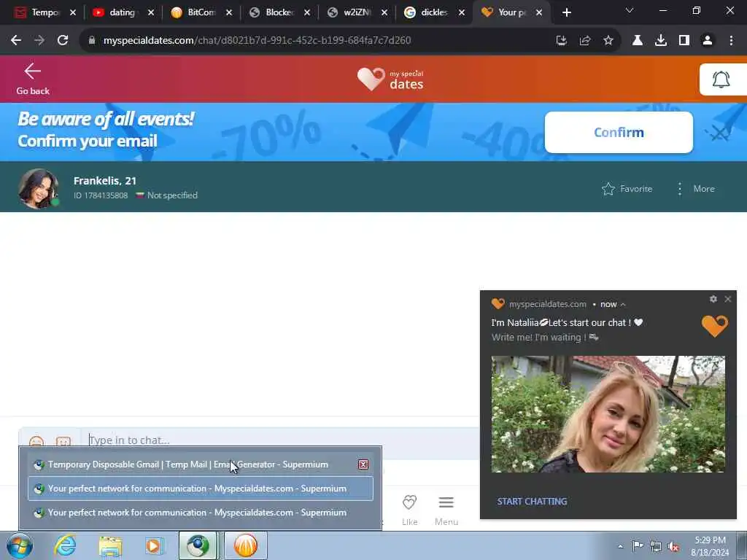Viewport: 747px width, 560px height.
Task: Open the tab search dropdown
Action: click(630, 10)
